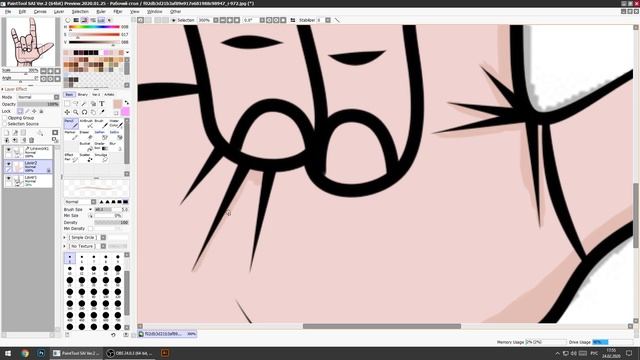The height and width of the screenshot is (360, 640).
Task: Enable the Clipping Group checkbox
Action: tap(4, 118)
